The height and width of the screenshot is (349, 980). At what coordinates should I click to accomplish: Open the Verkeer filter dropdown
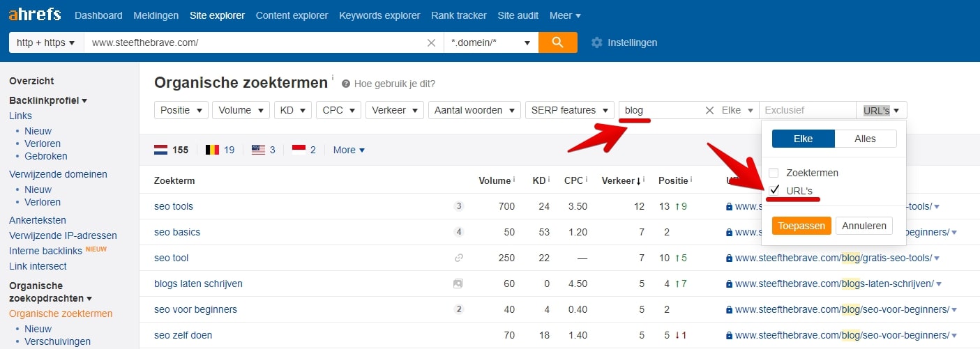click(x=395, y=110)
